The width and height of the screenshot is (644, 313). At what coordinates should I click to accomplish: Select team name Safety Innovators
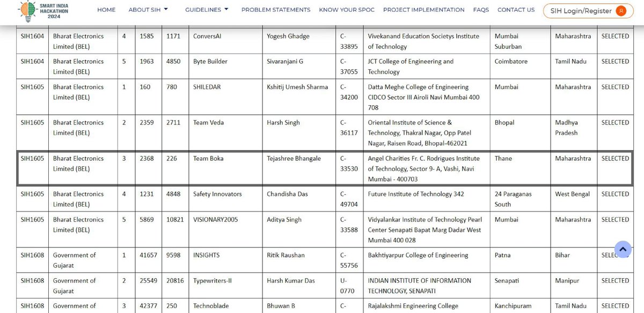pos(217,194)
